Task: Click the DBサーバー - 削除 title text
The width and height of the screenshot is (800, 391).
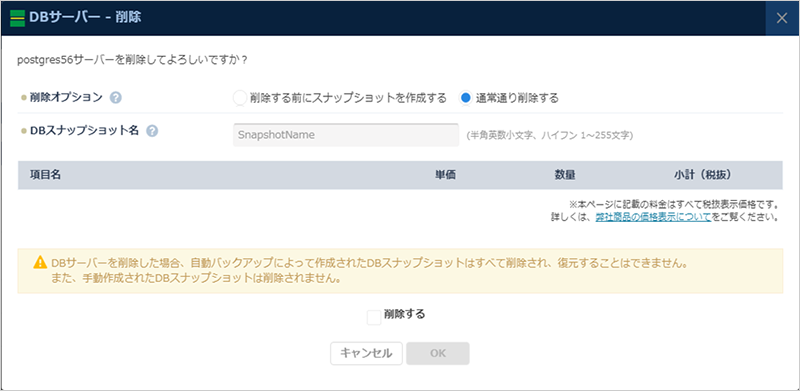Action: (x=85, y=18)
